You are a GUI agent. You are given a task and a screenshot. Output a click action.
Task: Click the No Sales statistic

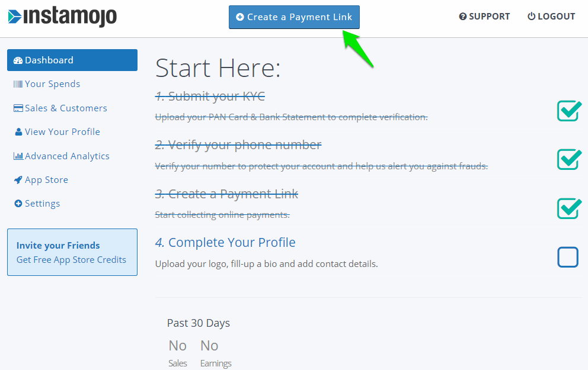point(178,353)
